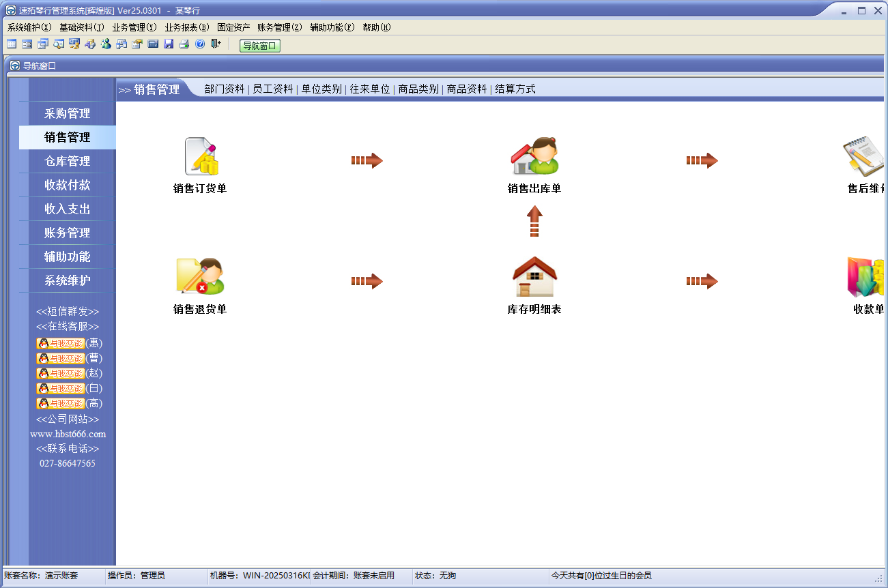888x588 pixels.
Task: Open the 收款单 icon
Action: click(x=865, y=277)
